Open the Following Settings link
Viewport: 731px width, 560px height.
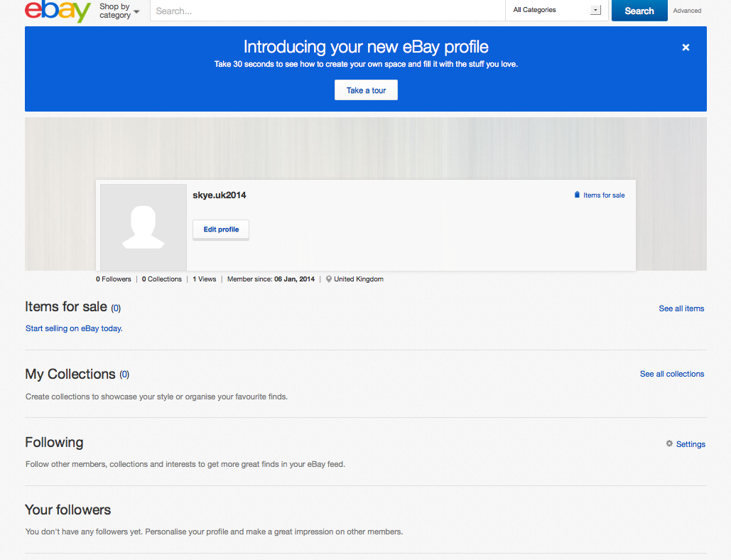click(691, 444)
